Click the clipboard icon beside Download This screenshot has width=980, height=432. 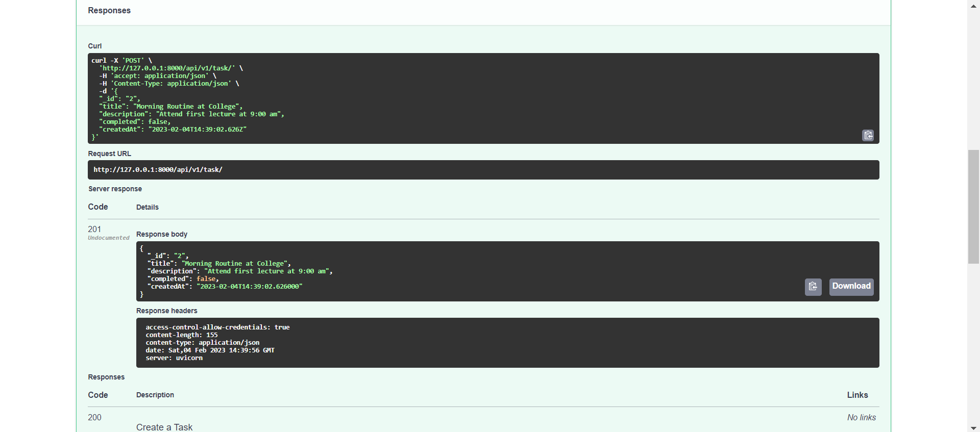click(813, 287)
